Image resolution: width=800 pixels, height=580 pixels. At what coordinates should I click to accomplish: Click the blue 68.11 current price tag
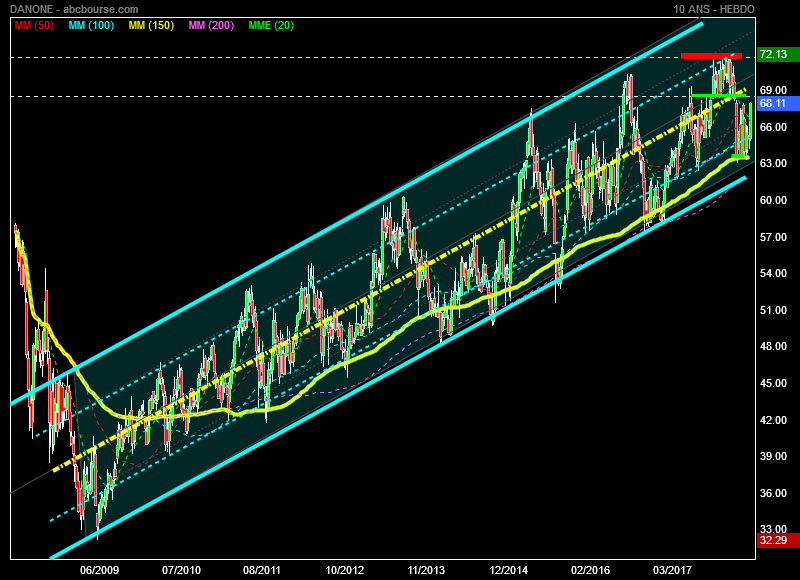778,104
